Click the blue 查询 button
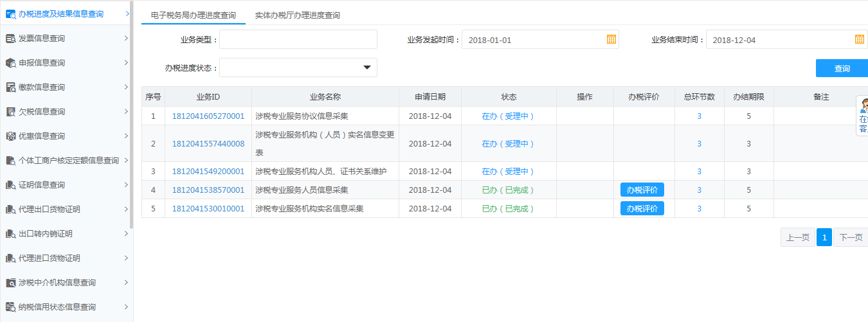Screen dimensions: 868x322 pos(842,69)
